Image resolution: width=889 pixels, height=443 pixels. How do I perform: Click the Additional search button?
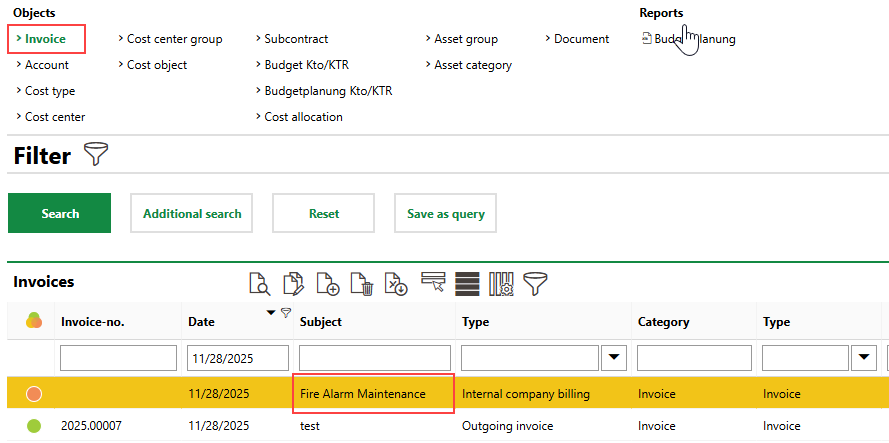pos(192,213)
